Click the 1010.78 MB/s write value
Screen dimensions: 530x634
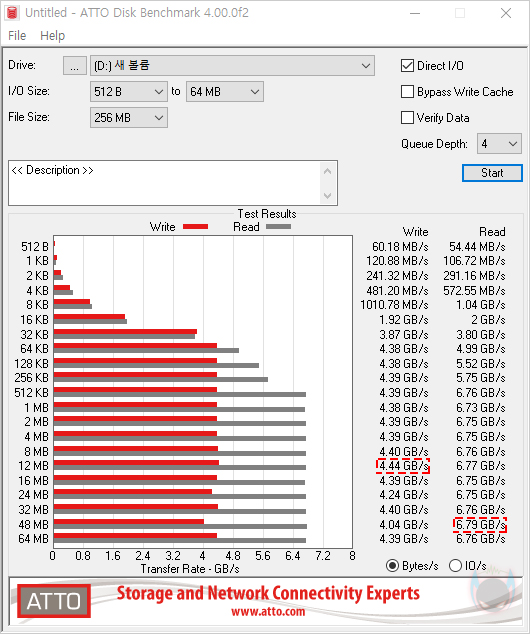[394, 305]
